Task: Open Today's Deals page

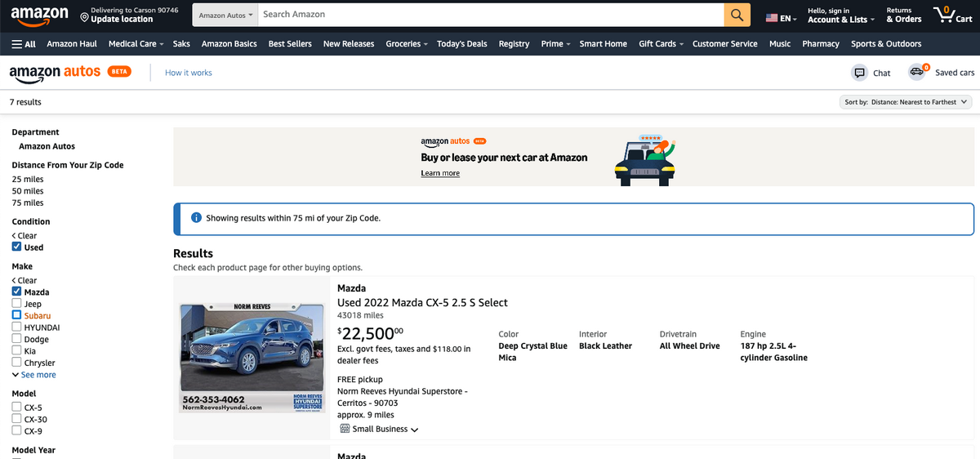Action: click(461, 44)
